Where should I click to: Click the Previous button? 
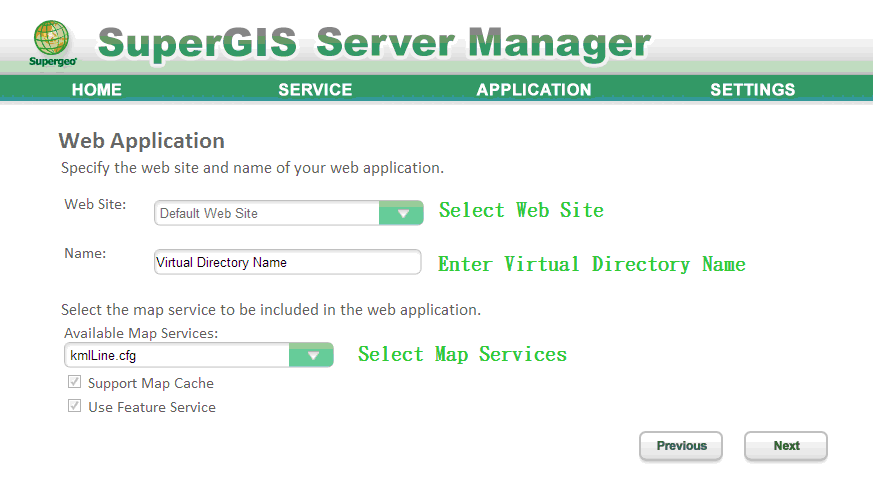click(x=681, y=446)
